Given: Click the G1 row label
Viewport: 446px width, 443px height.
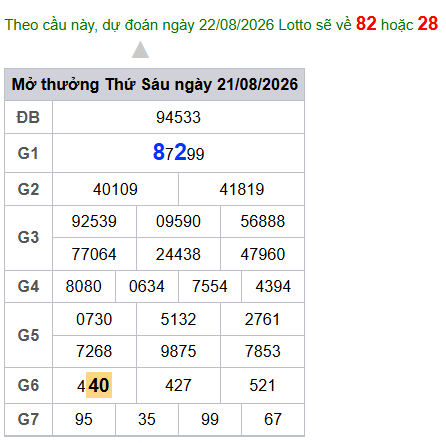Looking at the screenshot, I should (x=28, y=153).
